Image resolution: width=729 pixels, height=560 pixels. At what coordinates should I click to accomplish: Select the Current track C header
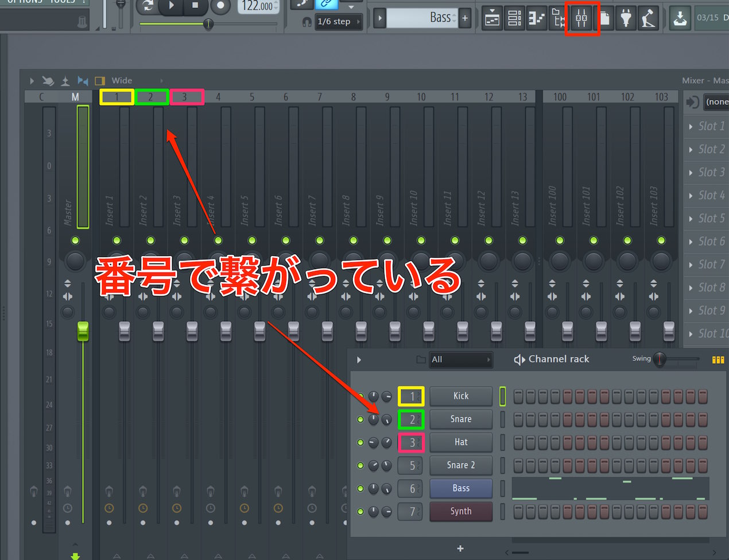coord(41,97)
